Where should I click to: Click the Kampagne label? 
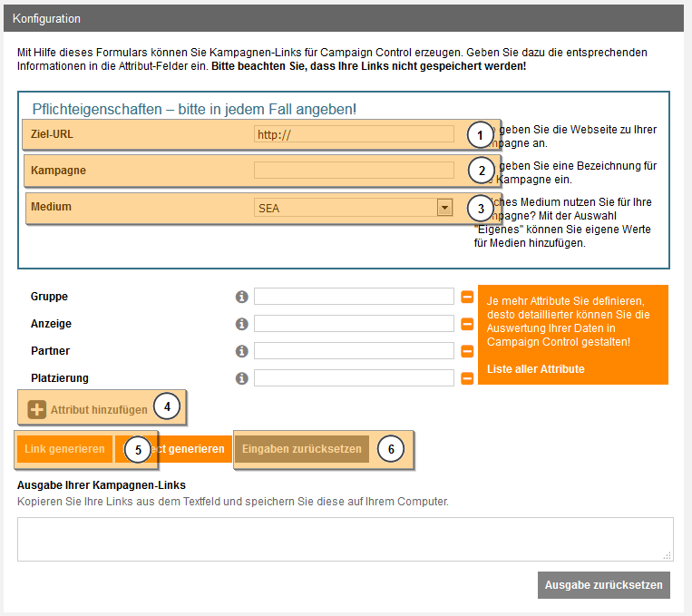point(58,171)
